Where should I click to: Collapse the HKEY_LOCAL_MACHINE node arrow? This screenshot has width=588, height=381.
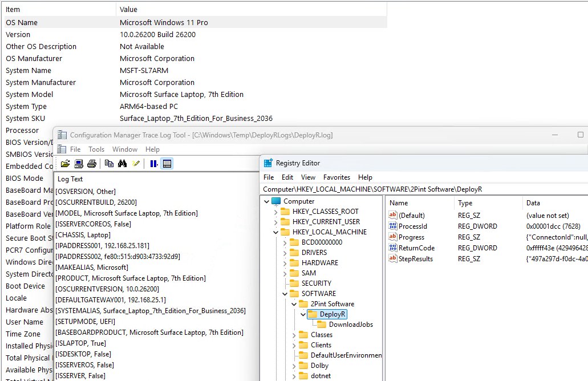(275, 232)
